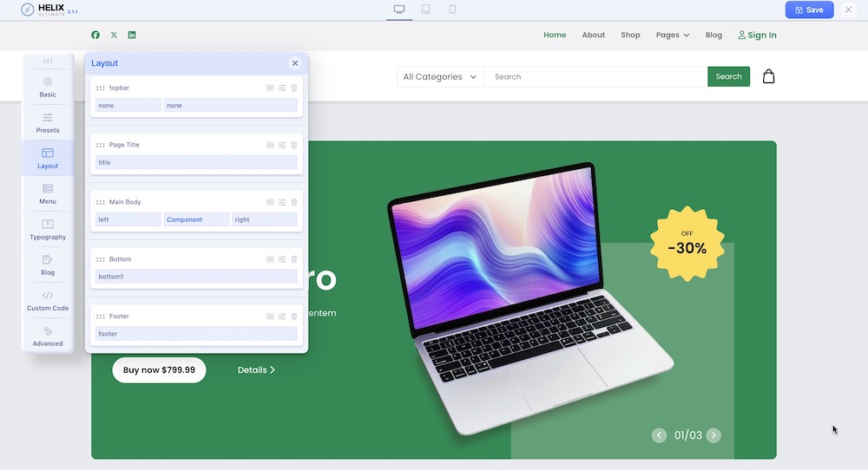Go to the Blog menu item
868x470 pixels.
(x=713, y=35)
